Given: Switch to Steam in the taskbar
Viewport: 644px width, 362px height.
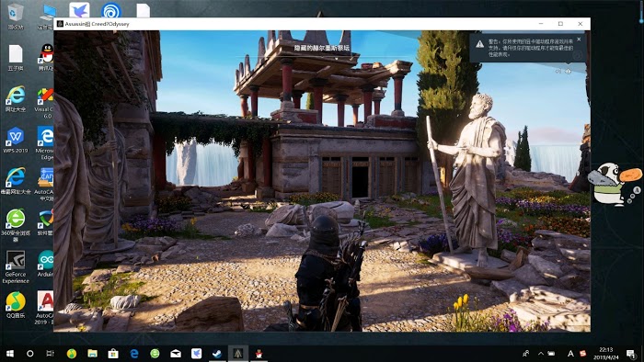Looking at the screenshot, I should 217,354.
